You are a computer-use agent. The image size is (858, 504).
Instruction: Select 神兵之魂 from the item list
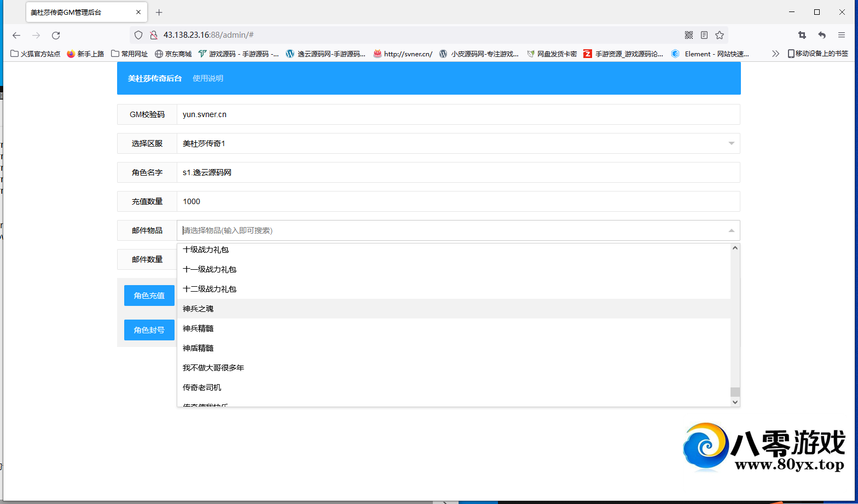tap(198, 309)
